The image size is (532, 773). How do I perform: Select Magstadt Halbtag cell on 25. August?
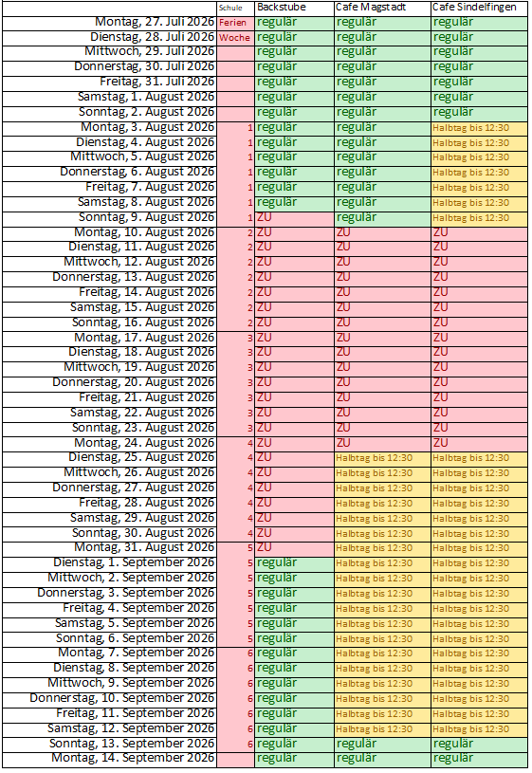(x=382, y=458)
